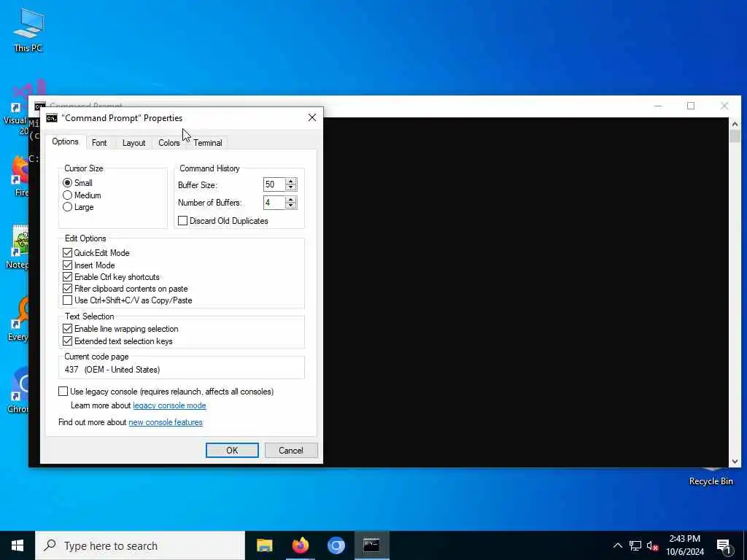Show hidden tray icons chevron
This screenshot has height=560, width=747.
[617, 545]
